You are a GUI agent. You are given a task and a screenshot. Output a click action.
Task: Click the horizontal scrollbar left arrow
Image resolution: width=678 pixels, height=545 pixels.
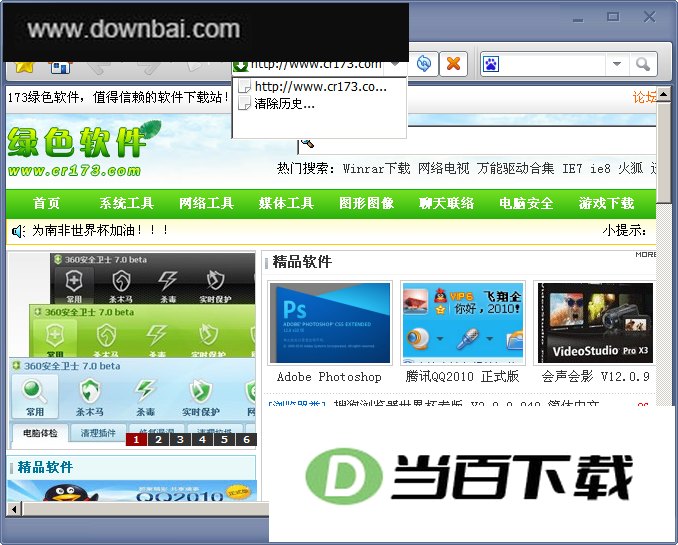click(14, 509)
